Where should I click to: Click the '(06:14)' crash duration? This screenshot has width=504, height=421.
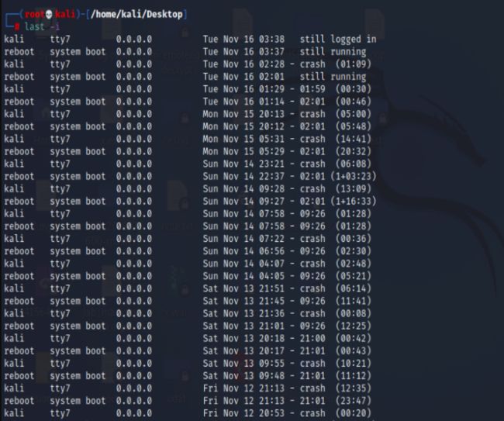(354, 289)
